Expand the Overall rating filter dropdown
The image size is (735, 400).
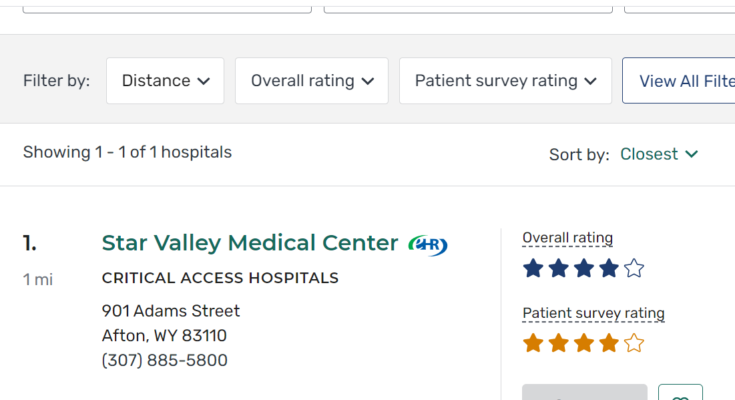[x=311, y=81]
